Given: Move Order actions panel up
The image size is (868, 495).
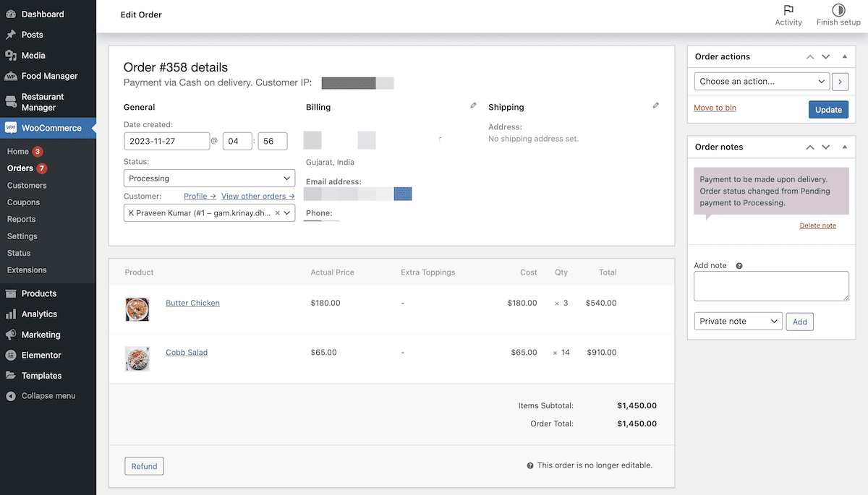Looking at the screenshot, I should pyautogui.click(x=810, y=56).
